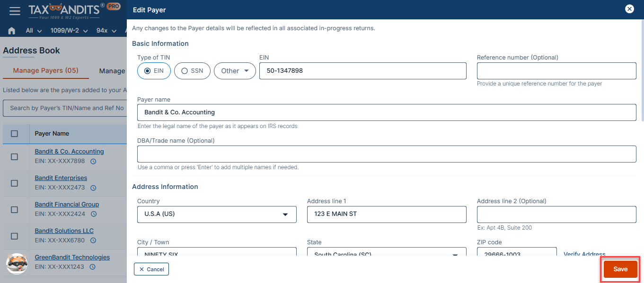Check the box for Bandit & Co. Accounting

pyautogui.click(x=15, y=157)
